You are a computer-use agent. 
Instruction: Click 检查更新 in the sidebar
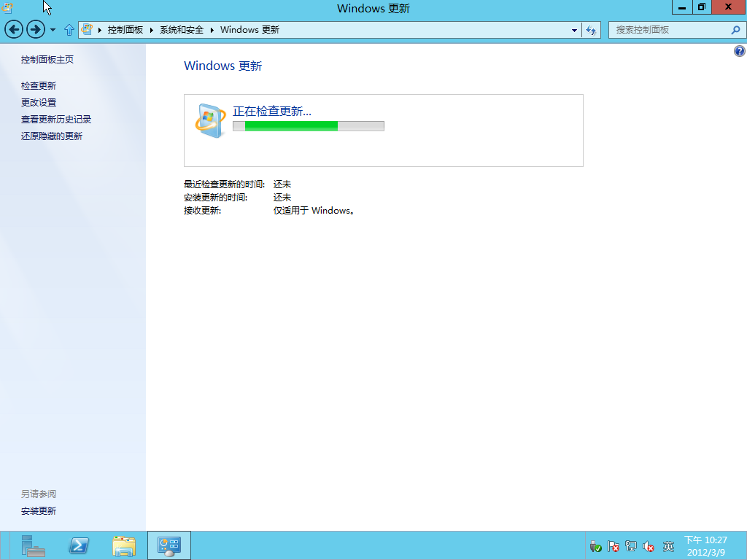point(39,86)
